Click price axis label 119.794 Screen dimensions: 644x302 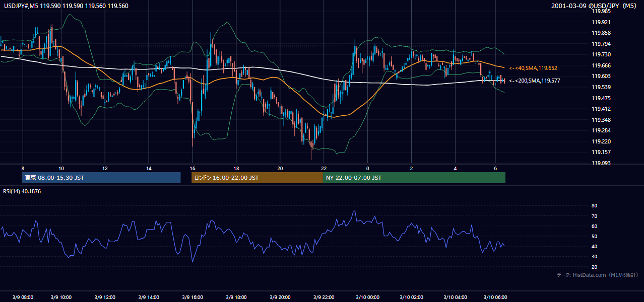pos(601,44)
